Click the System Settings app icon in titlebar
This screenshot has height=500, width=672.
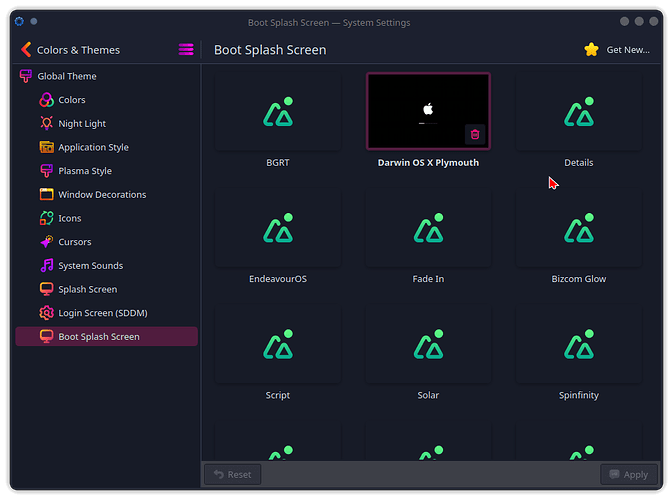19,21
